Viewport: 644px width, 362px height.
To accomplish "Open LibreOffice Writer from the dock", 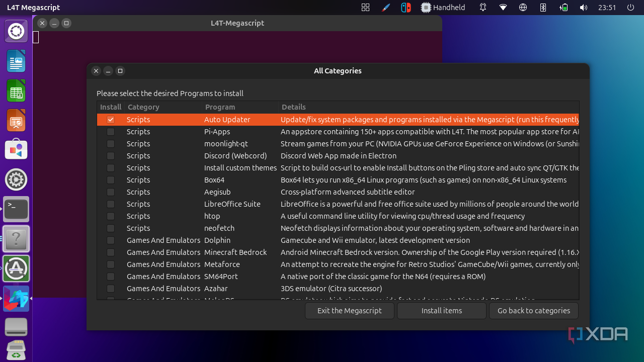I will 16,61.
